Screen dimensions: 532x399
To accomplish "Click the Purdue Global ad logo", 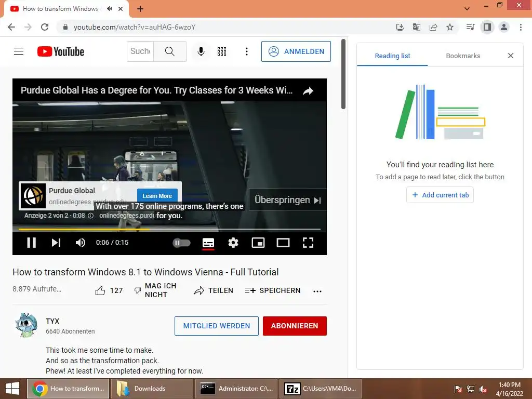I will [33, 196].
